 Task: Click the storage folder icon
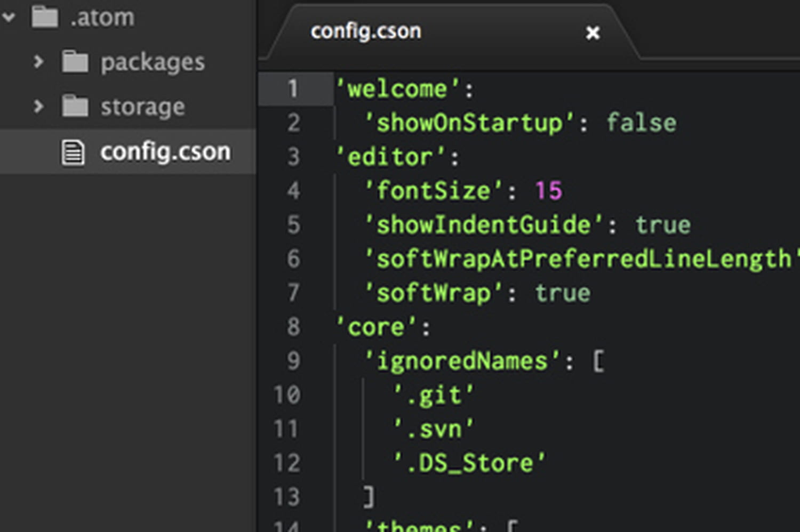tap(75, 107)
